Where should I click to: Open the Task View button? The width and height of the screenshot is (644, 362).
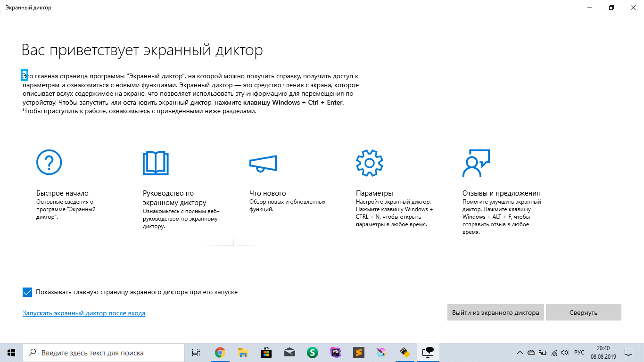pos(196,353)
